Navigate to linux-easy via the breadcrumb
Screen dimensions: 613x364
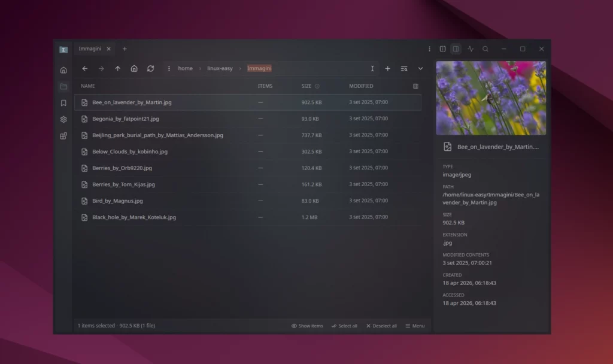click(x=220, y=68)
